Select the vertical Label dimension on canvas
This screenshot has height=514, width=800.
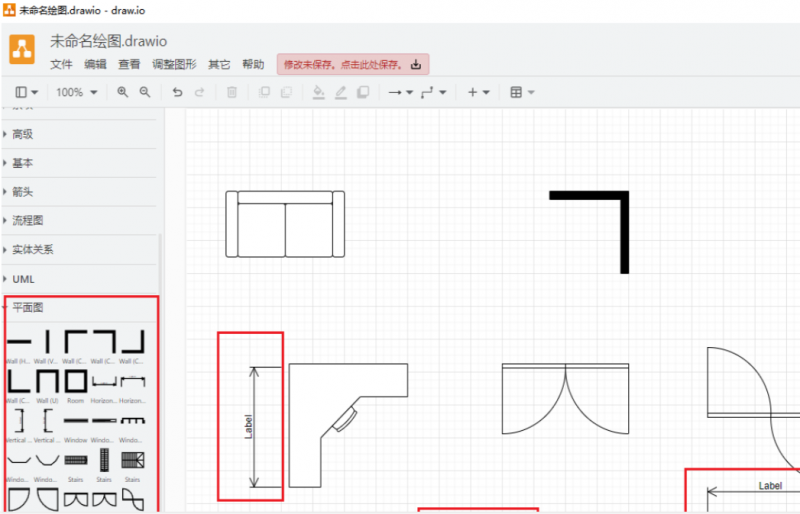pyautogui.click(x=254, y=427)
